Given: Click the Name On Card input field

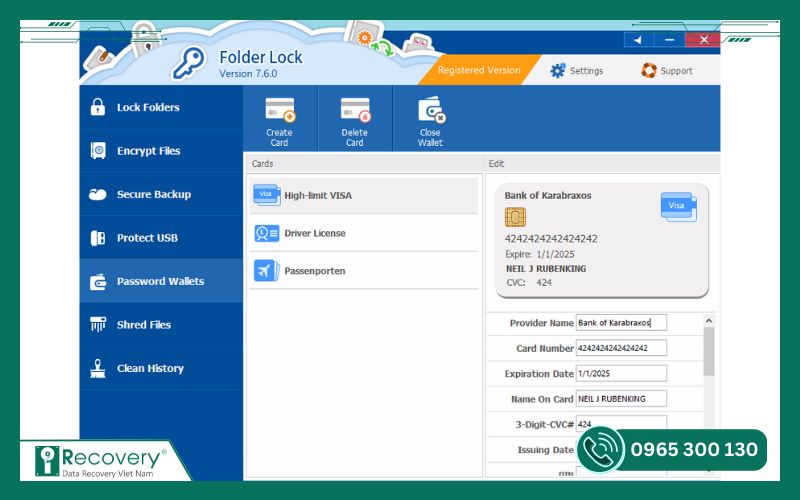Looking at the screenshot, I should [621, 398].
